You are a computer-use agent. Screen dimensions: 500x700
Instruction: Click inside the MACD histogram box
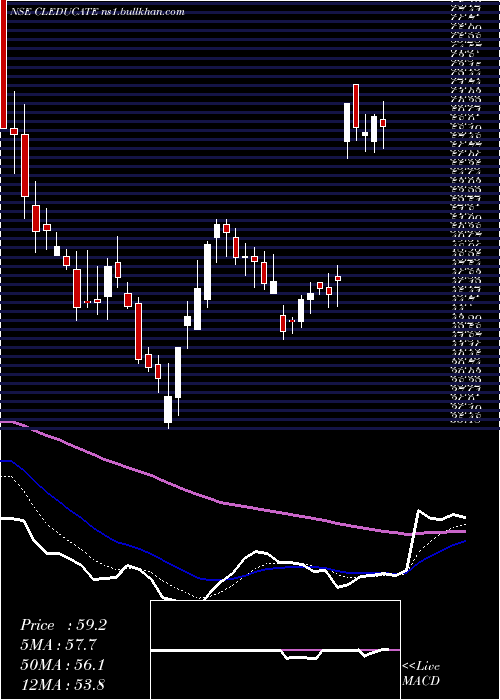tap(275, 650)
